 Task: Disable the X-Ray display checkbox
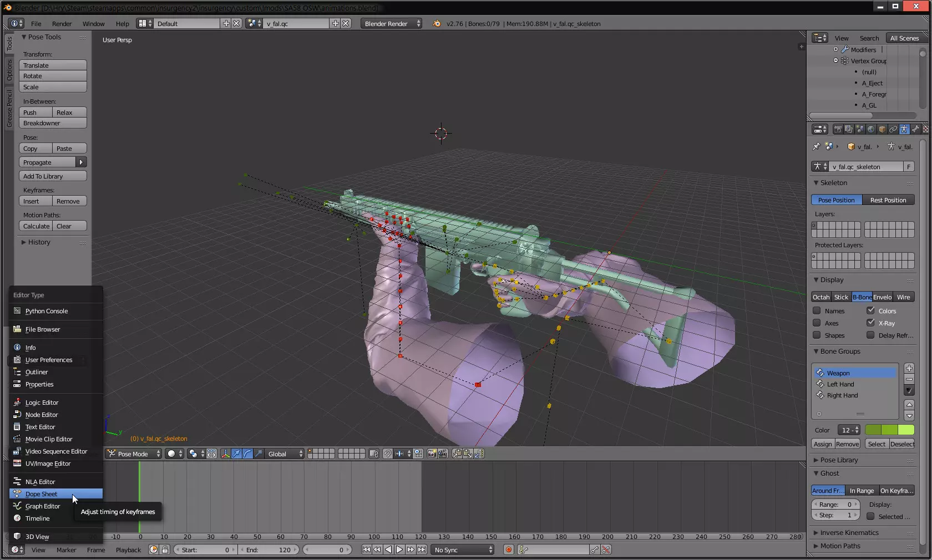(870, 323)
